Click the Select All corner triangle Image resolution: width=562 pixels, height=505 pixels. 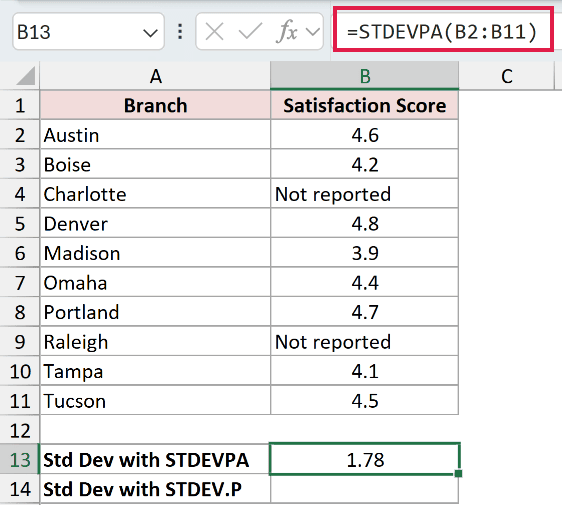(x=26, y=76)
